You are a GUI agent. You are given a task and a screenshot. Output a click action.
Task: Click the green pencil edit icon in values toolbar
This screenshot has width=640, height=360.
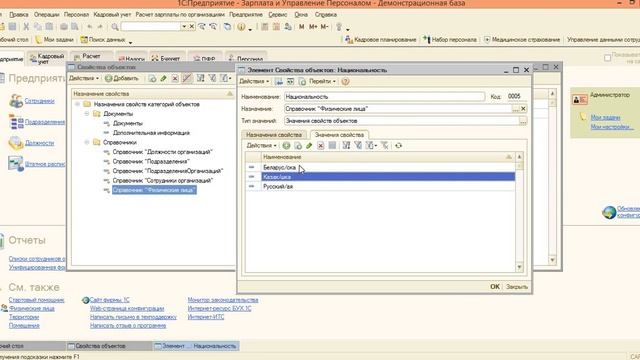(309, 146)
